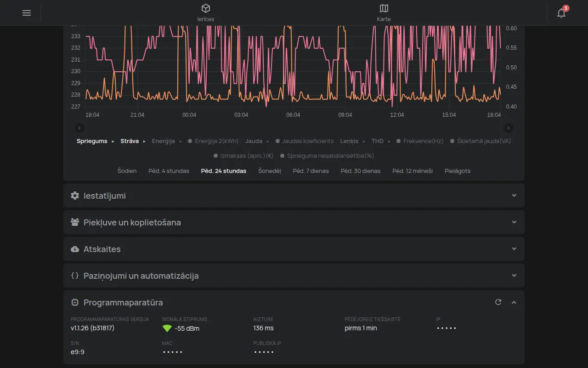Move the chart forward using right arrow
Screen dimensions: 588x368
coord(508,128)
